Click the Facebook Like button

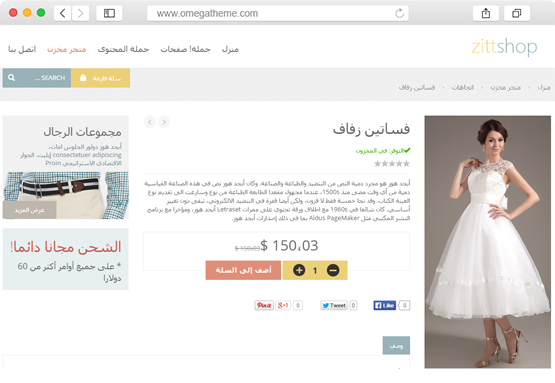tap(384, 305)
